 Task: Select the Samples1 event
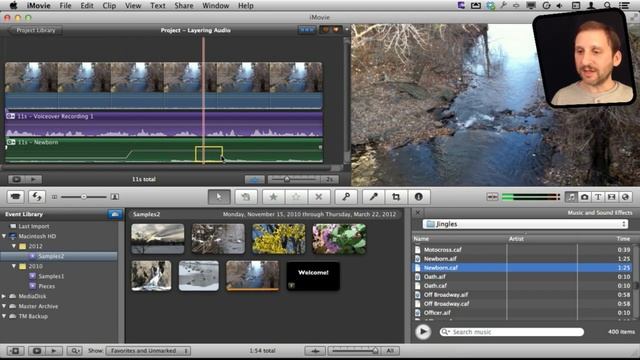51,276
